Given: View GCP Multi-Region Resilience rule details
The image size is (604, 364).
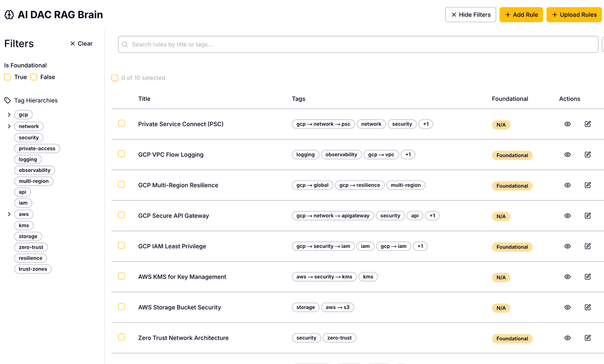Looking at the screenshot, I should pos(567,185).
